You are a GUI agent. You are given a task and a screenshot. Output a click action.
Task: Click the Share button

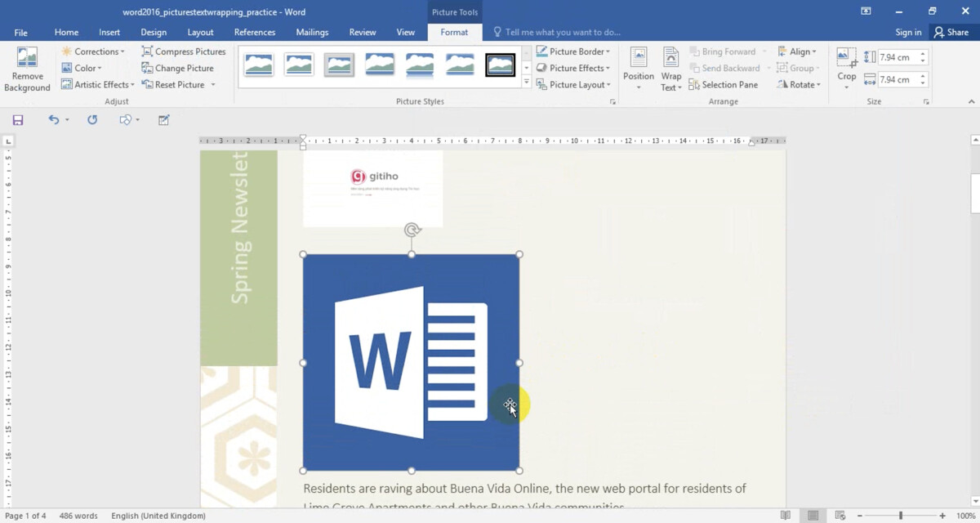[x=951, y=33]
